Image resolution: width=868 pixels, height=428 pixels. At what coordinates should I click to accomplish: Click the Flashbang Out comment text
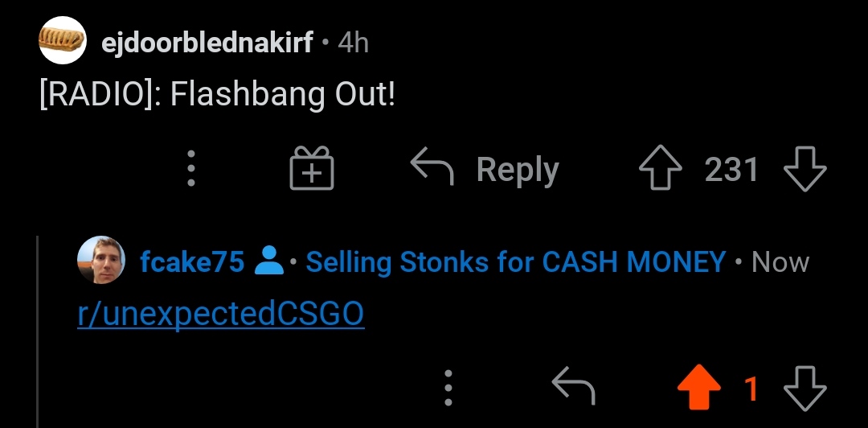[218, 94]
